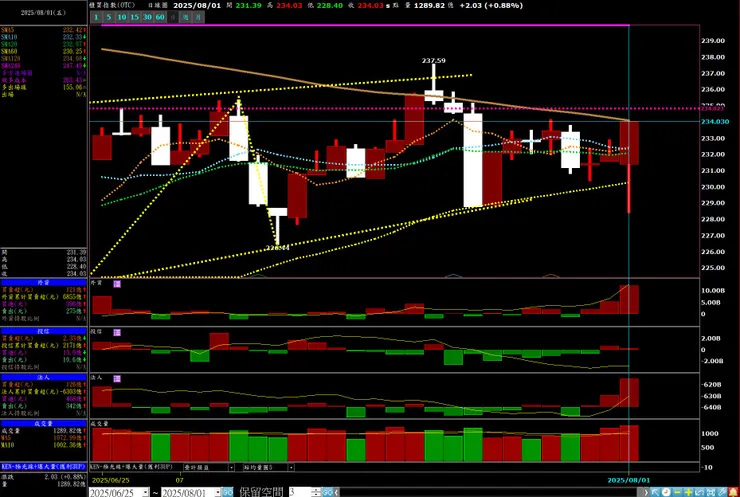Viewport: 740px width, 497px height.
Task: Select the 法人 blue panel header
Action: [43, 377]
